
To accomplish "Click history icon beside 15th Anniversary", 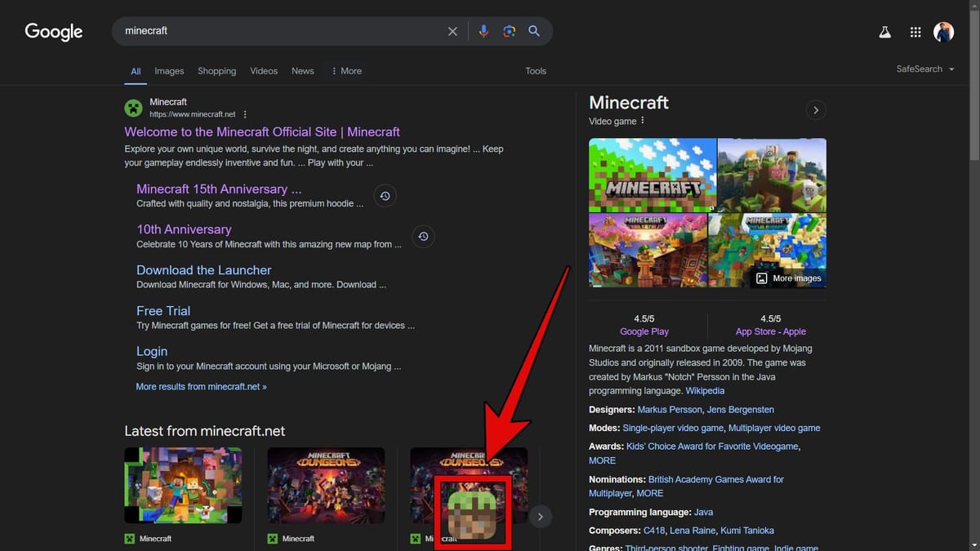I will tap(385, 196).
